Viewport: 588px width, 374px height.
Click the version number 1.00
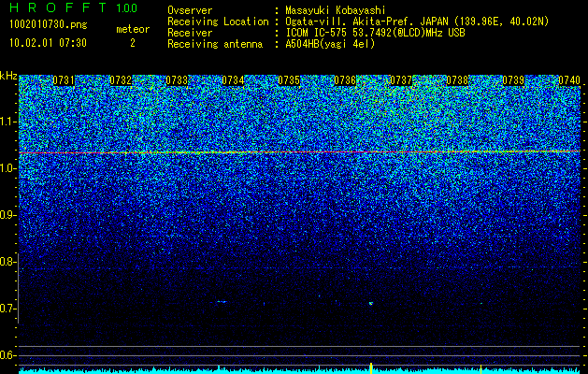tap(126, 7)
